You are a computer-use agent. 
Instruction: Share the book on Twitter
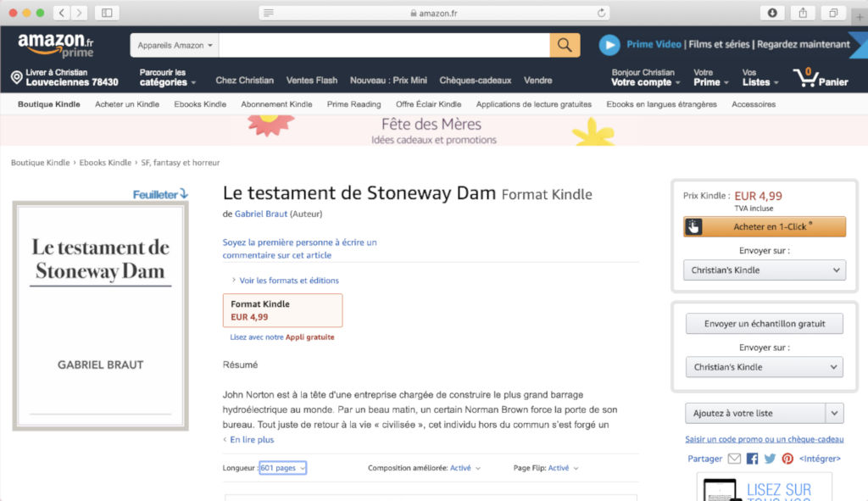tap(770, 459)
